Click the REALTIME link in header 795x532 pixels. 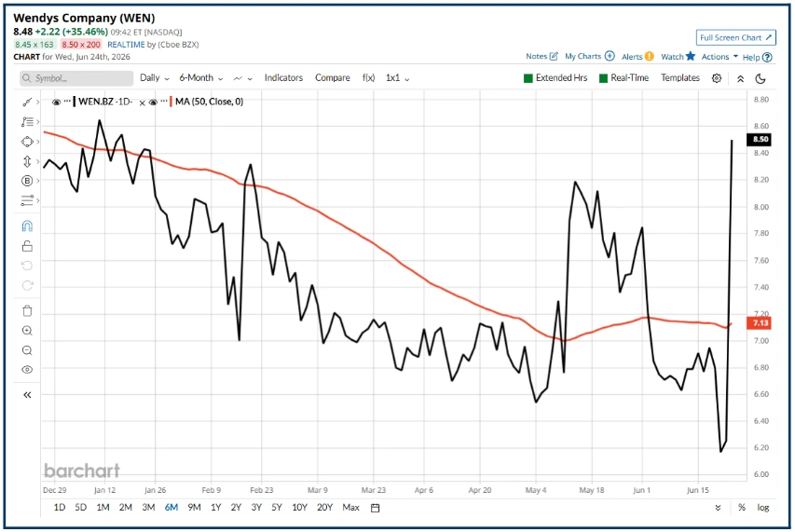tap(126, 45)
